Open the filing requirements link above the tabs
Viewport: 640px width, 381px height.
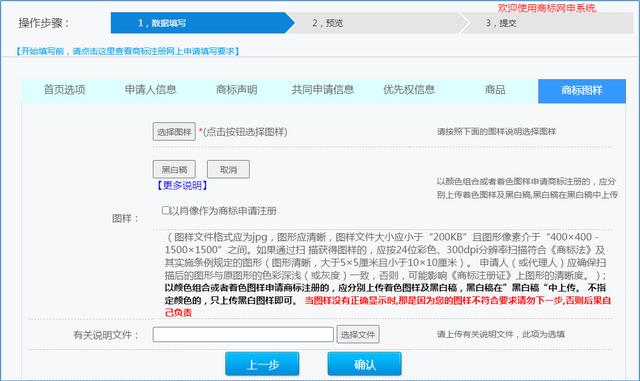tap(127, 51)
